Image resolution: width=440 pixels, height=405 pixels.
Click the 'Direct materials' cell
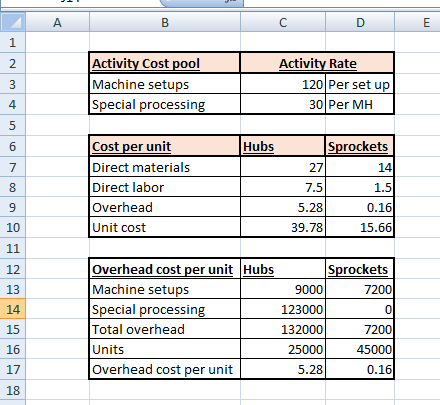[x=165, y=167]
